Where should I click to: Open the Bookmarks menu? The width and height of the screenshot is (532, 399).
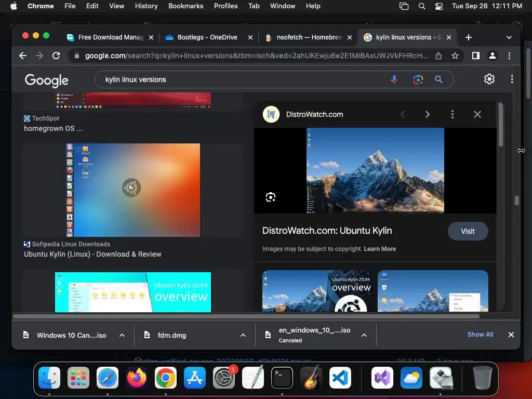tap(185, 6)
